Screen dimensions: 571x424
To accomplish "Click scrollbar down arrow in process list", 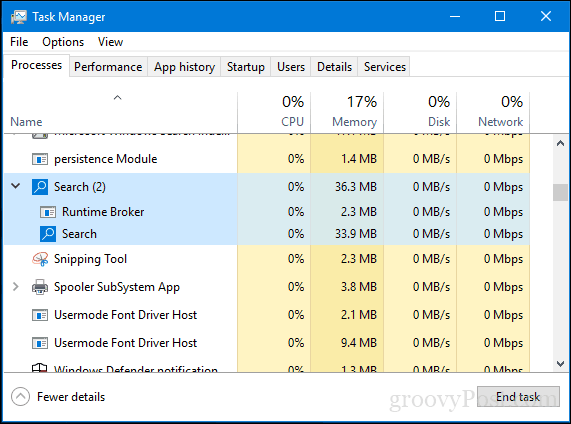I will 560,364.
